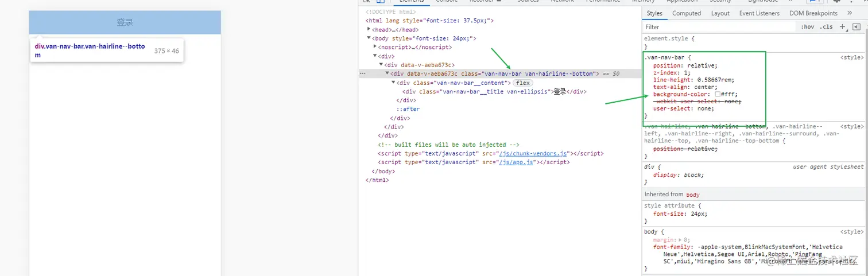Open the Event Listeners tab
This screenshot has height=276, width=868.
point(759,13)
